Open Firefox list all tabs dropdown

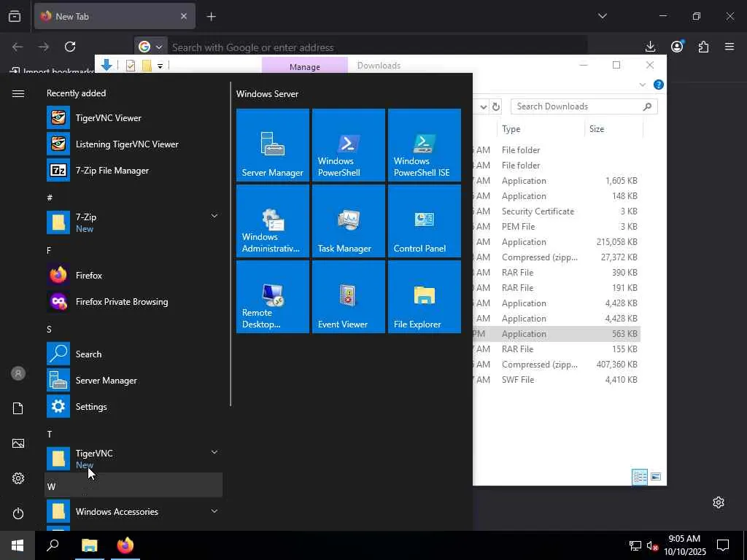[602, 16]
